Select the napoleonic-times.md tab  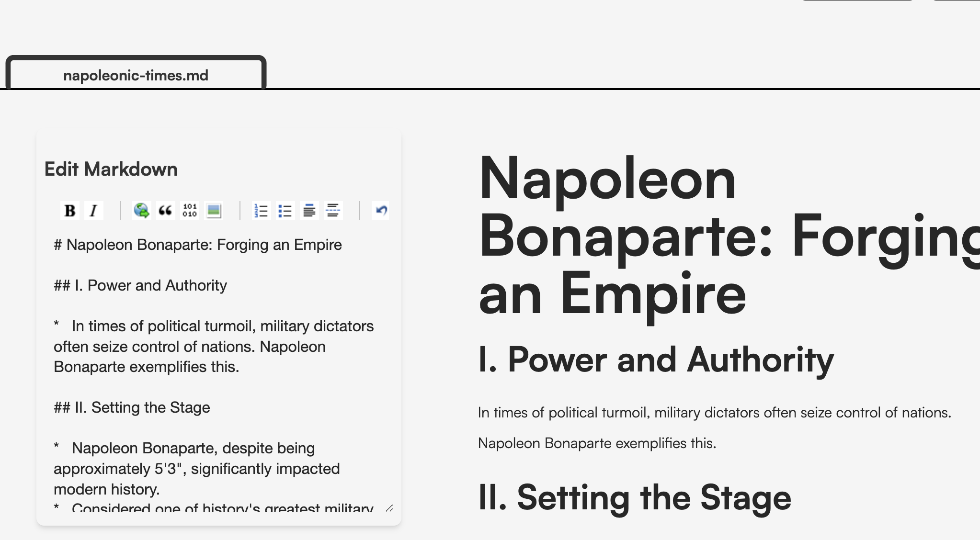point(136,75)
